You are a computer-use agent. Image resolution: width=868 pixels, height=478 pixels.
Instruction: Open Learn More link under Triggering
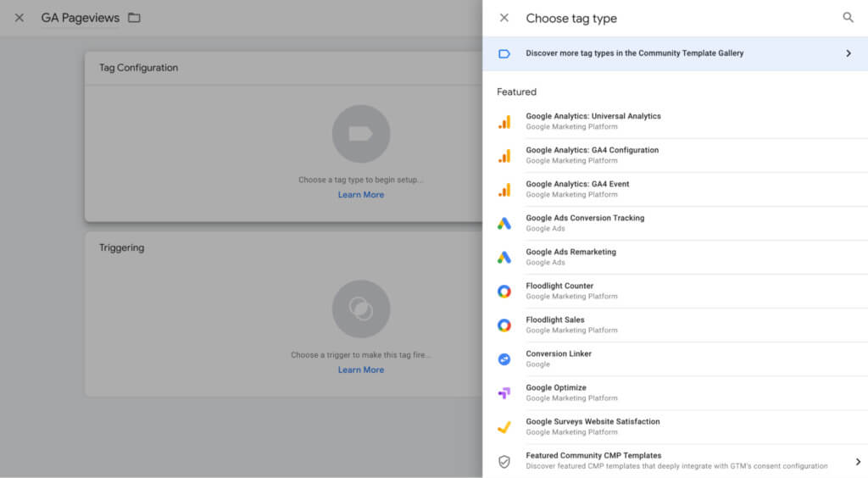[361, 370]
